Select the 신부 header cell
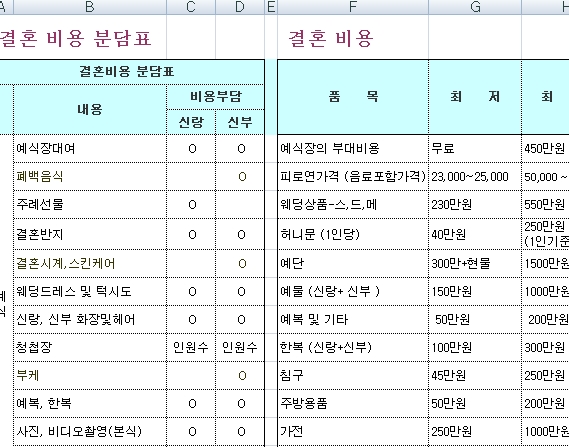 (x=240, y=122)
